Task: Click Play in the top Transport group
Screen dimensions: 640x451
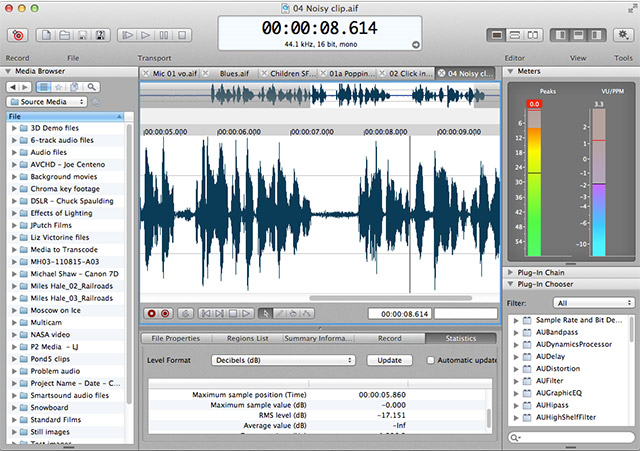Action: pos(145,35)
